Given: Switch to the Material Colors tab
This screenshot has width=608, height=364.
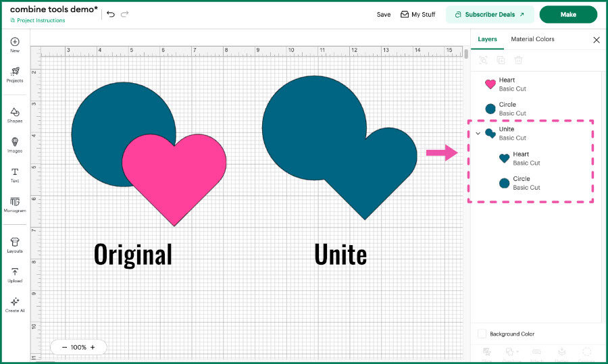Looking at the screenshot, I should pos(532,39).
